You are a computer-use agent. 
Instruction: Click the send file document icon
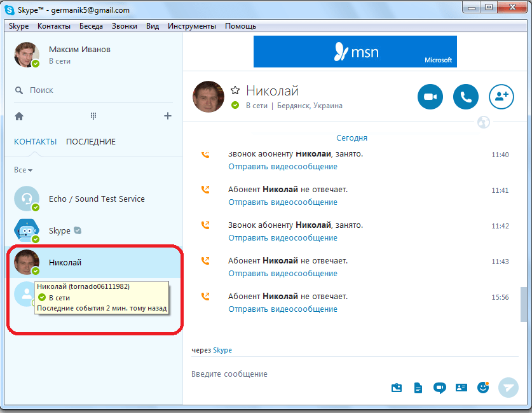coord(418,388)
